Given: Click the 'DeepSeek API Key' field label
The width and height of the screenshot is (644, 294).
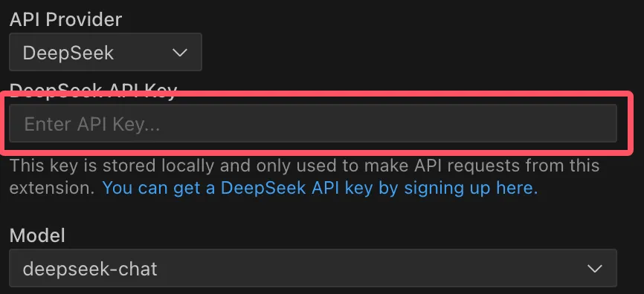Looking at the screenshot, I should coord(93,90).
